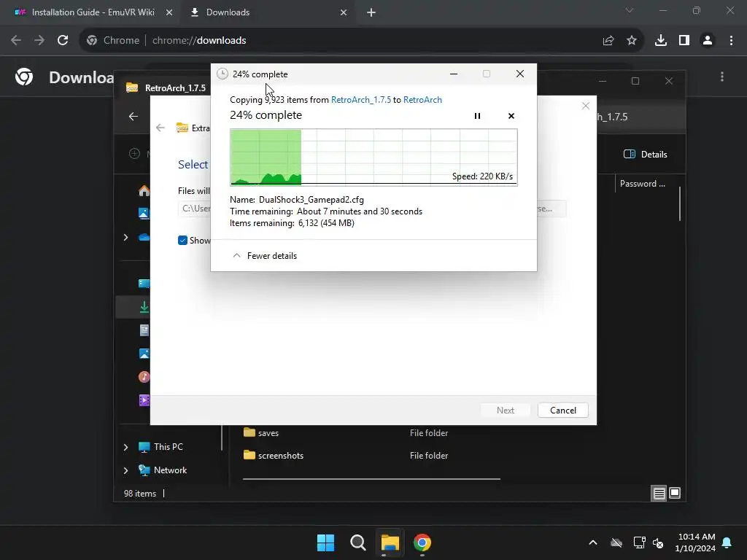The width and height of the screenshot is (747, 560).
Task: Go back in the extraction wizard
Action: tap(160, 128)
